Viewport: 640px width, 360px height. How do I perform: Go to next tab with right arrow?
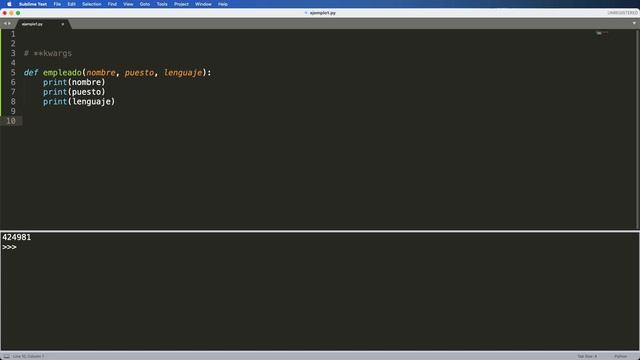click(9, 24)
